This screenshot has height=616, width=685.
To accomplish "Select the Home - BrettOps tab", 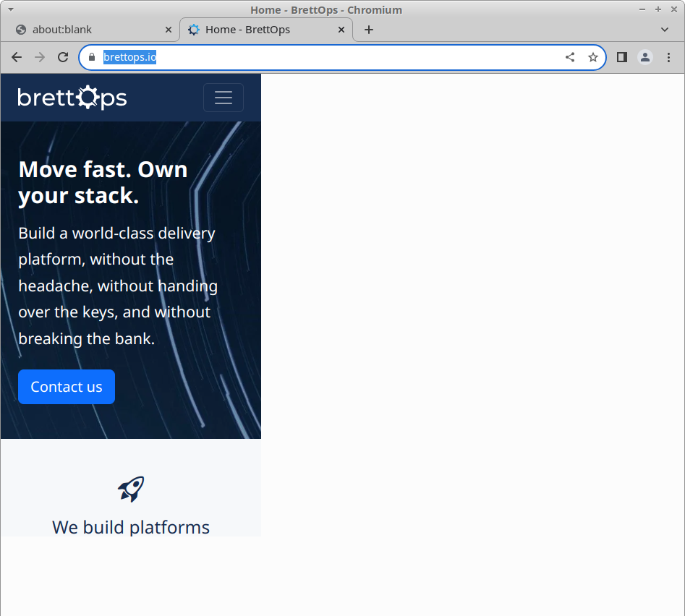I will [x=266, y=30].
